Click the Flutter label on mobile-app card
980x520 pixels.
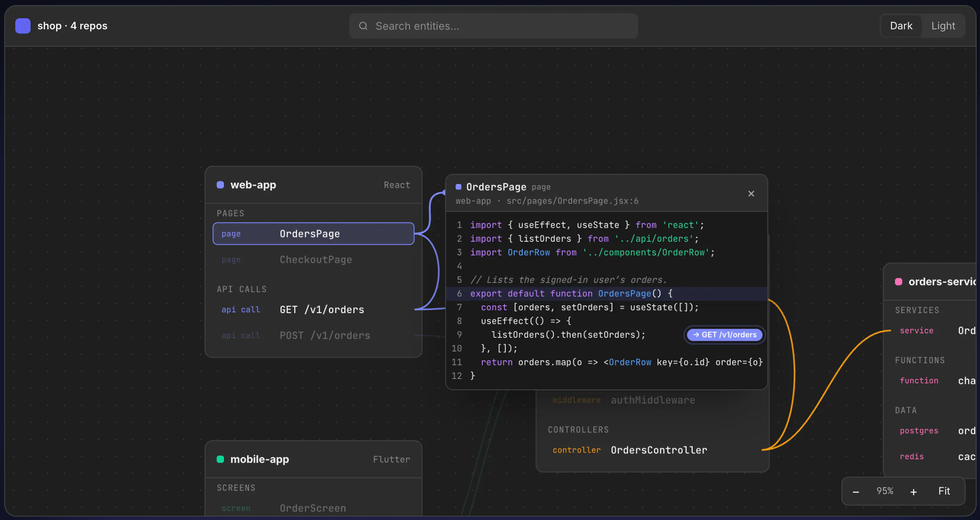tap(391, 459)
